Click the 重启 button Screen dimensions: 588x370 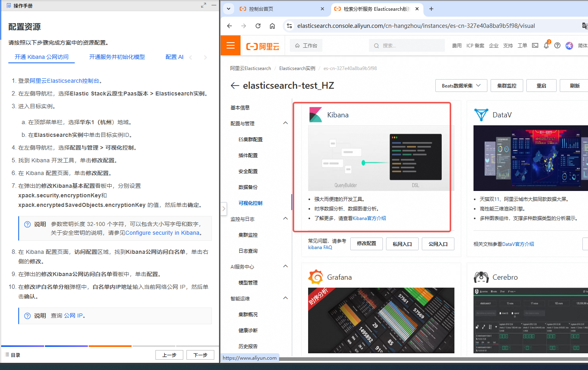(541, 86)
